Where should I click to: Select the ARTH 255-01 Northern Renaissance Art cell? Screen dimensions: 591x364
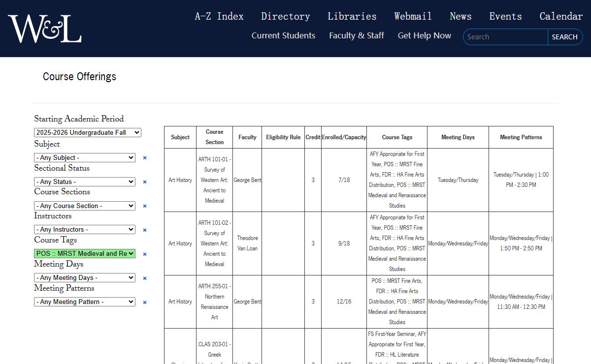point(215,302)
